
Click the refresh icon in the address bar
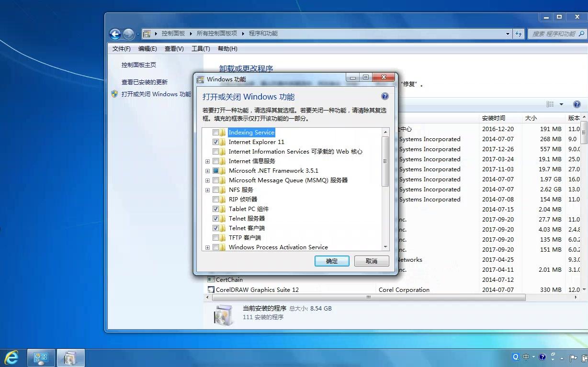[x=519, y=33]
